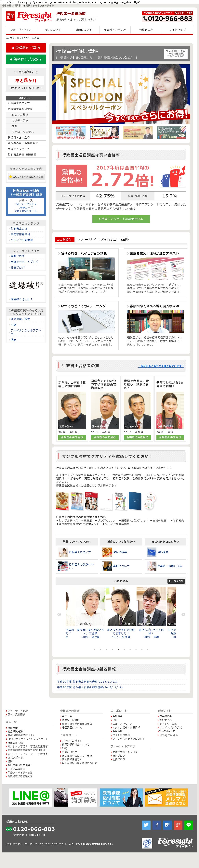Open sidebar link カリキュラム
Viewport: 199px width, 868px height.
point(20,120)
